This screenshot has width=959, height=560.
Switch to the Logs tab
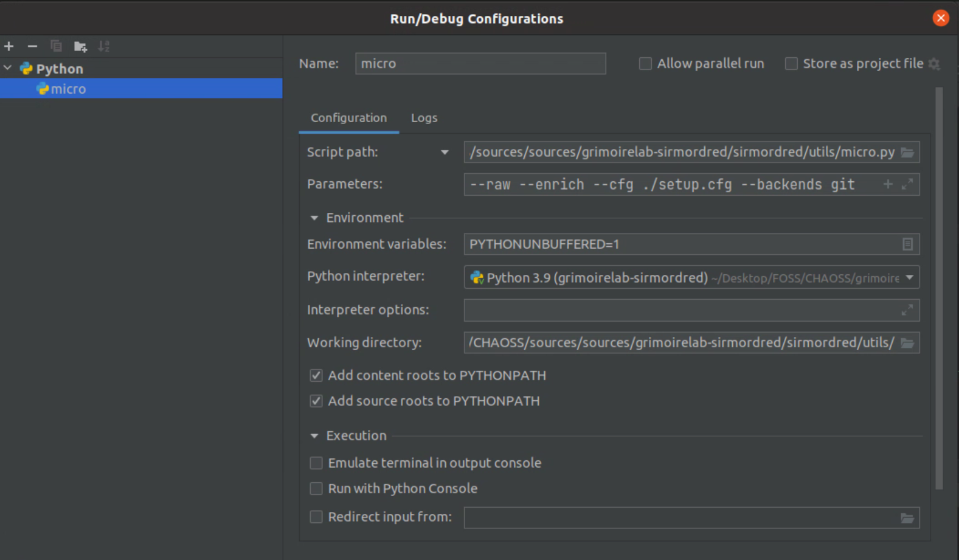424,118
